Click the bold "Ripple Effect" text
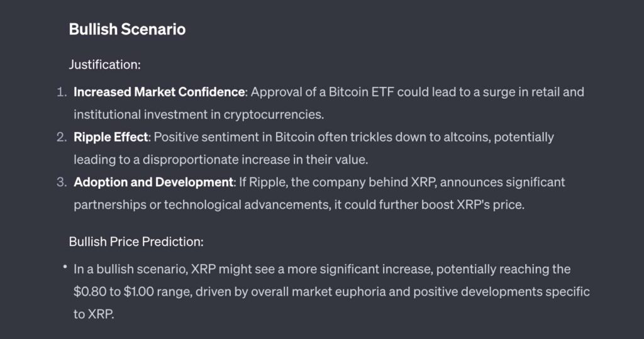The width and height of the screenshot is (644, 339). point(110,137)
